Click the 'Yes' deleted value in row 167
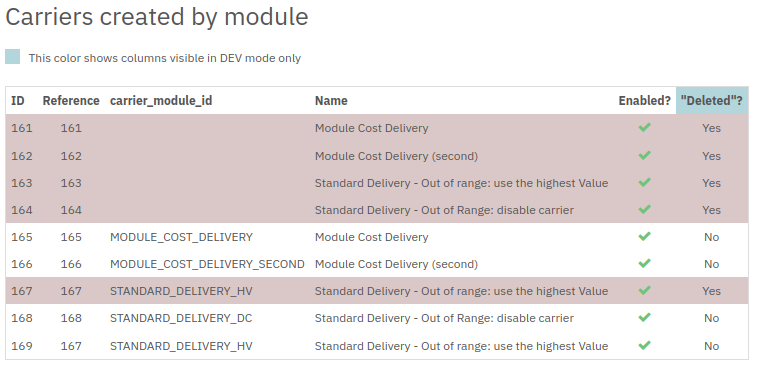This screenshot has width=757, height=368. (x=711, y=291)
